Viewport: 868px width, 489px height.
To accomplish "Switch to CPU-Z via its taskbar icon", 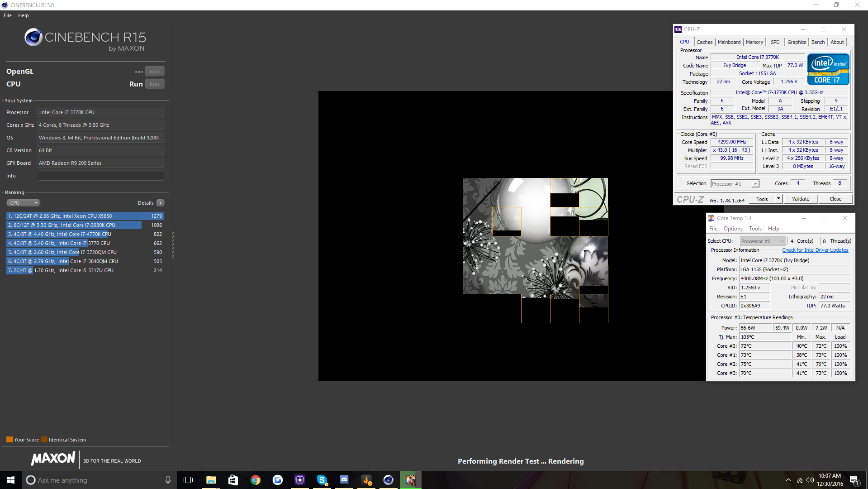I will [300, 480].
